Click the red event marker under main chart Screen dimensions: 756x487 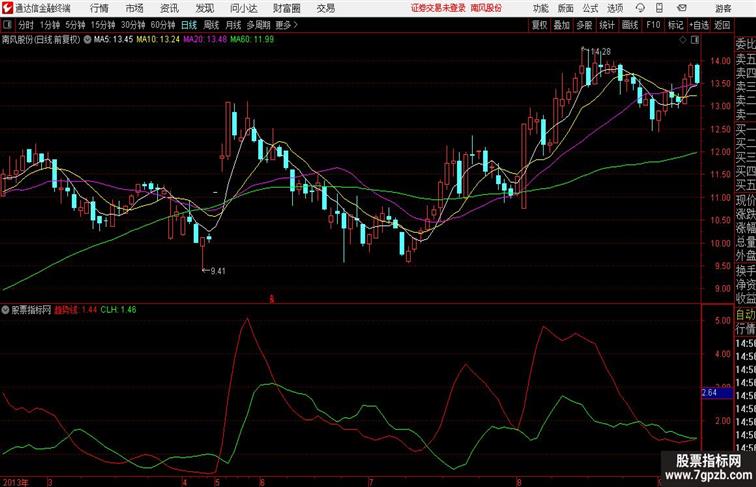tap(271, 299)
